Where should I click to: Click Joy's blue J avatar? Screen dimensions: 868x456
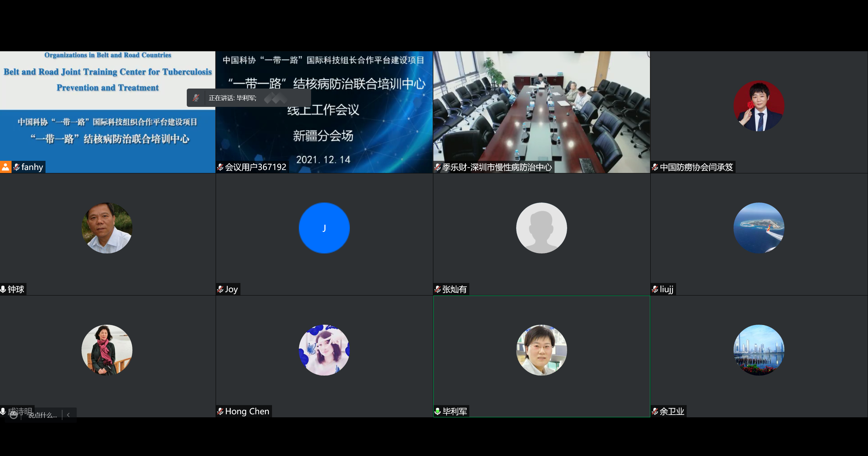(324, 228)
